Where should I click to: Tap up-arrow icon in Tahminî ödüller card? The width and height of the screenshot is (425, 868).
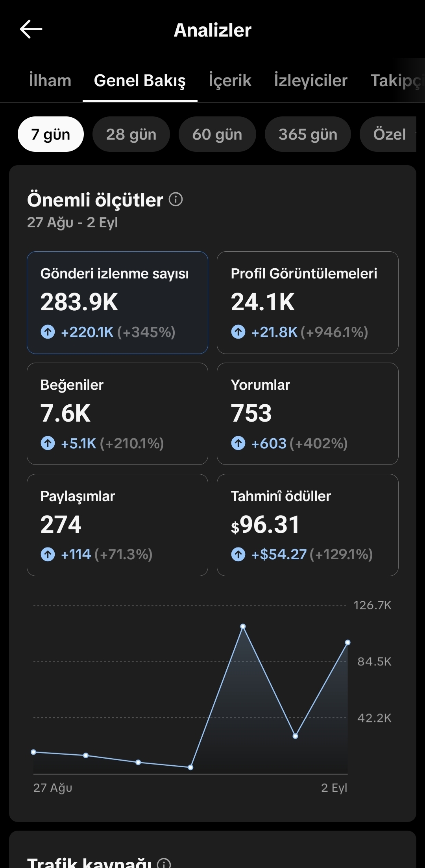pyautogui.click(x=238, y=555)
